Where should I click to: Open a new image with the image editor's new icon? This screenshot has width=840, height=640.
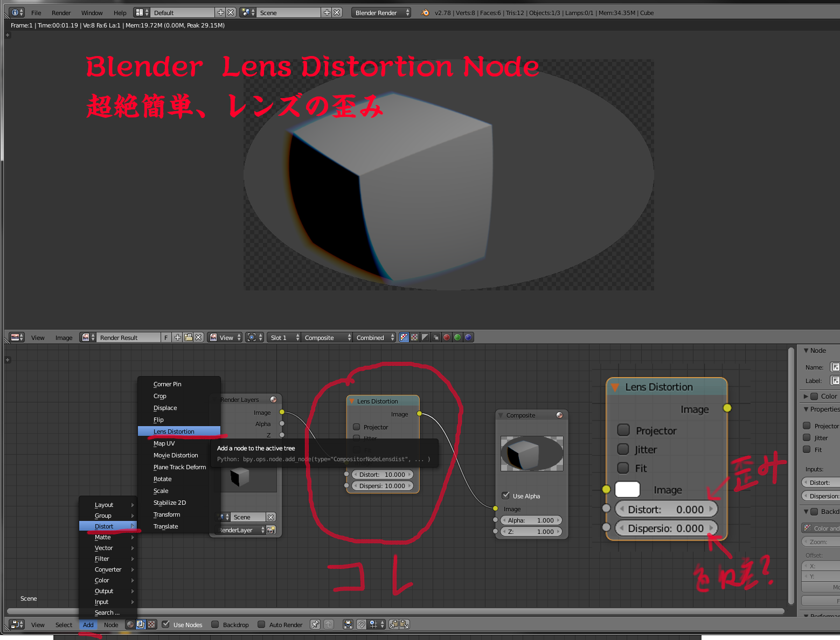[177, 337]
